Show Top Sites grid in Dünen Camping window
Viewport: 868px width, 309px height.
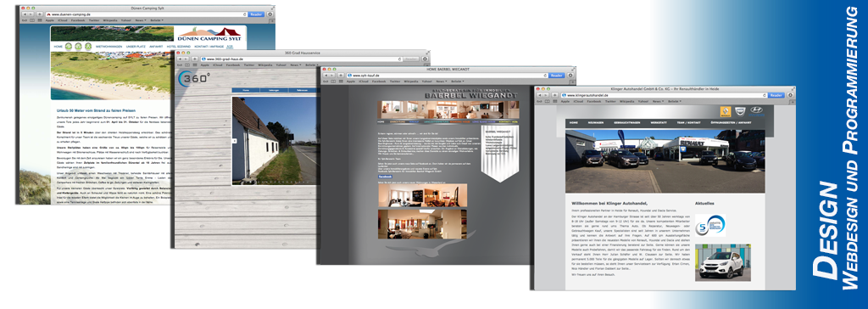(40, 20)
